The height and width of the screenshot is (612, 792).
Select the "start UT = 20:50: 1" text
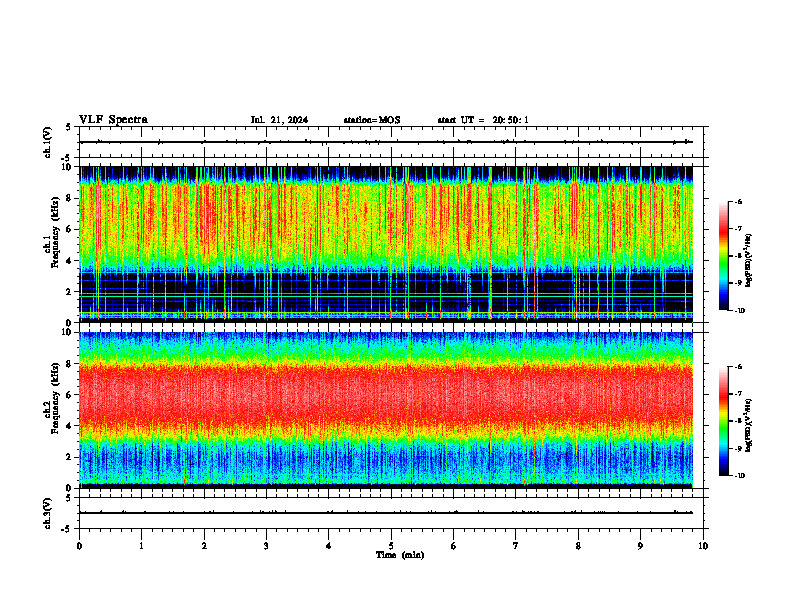tap(483, 120)
